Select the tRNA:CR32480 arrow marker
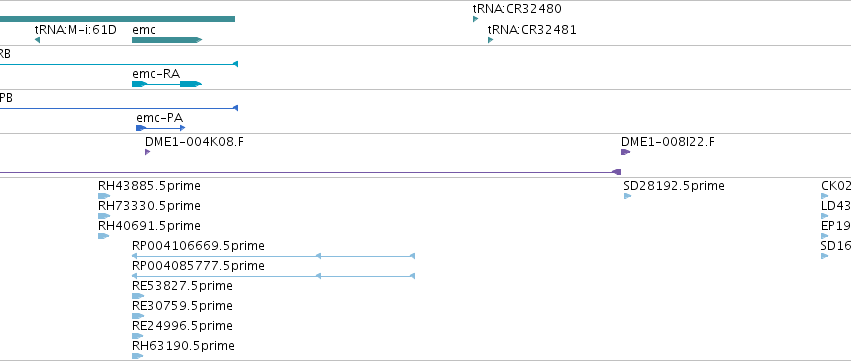The image size is (851, 361). tap(476, 19)
